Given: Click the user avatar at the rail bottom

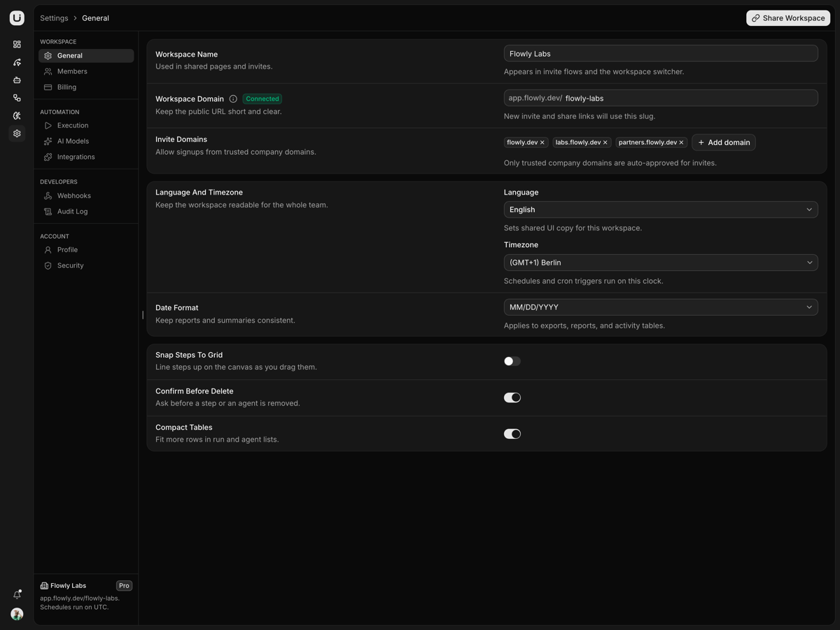Looking at the screenshot, I should (x=17, y=614).
